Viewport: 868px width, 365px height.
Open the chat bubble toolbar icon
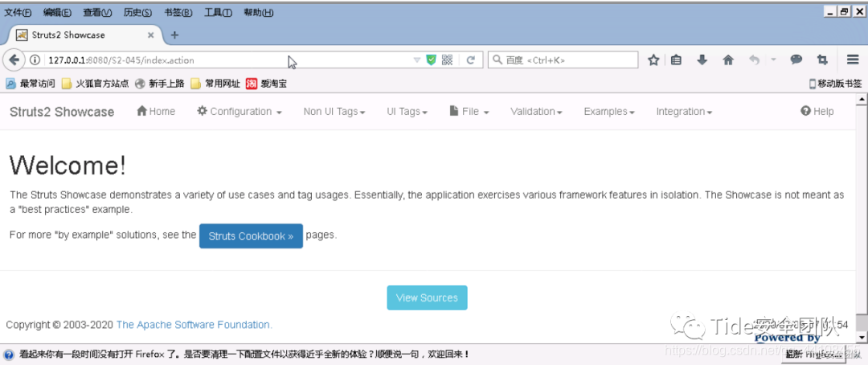pos(796,59)
